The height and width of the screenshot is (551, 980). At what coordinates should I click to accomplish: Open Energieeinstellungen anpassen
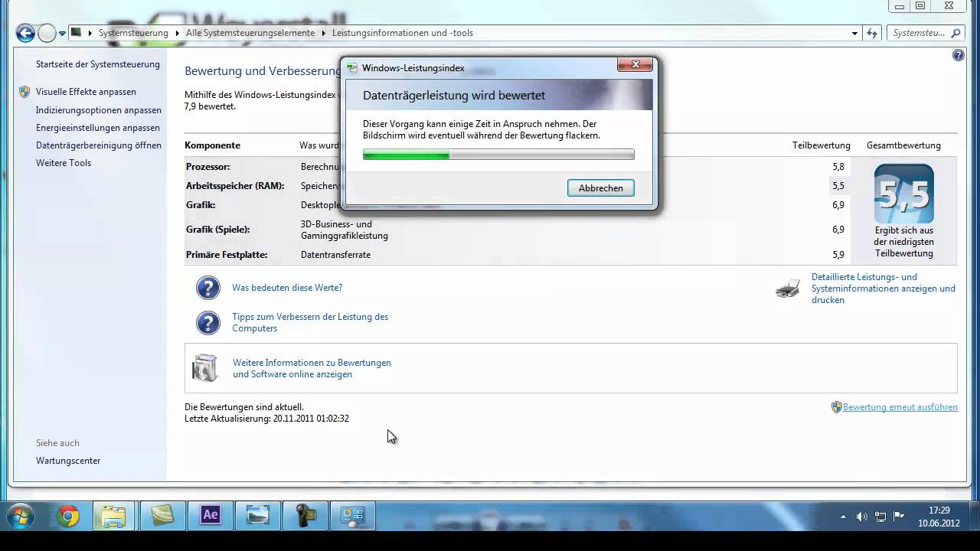click(98, 128)
